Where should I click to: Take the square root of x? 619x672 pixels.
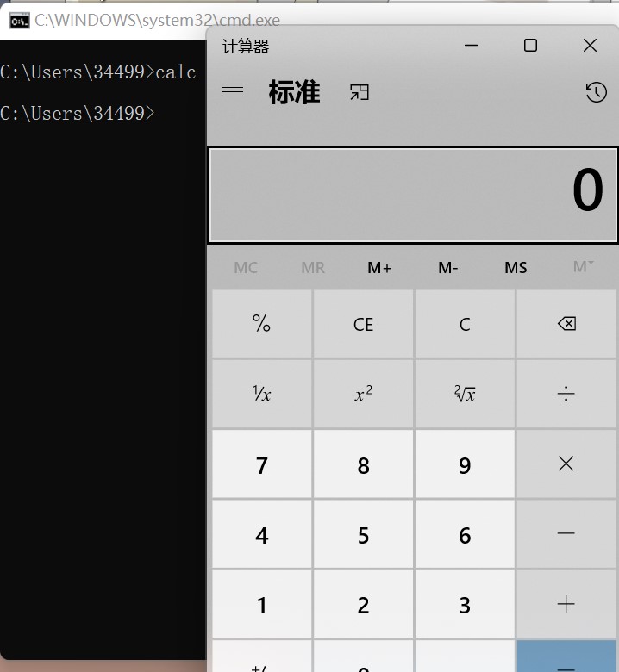pos(465,394)
